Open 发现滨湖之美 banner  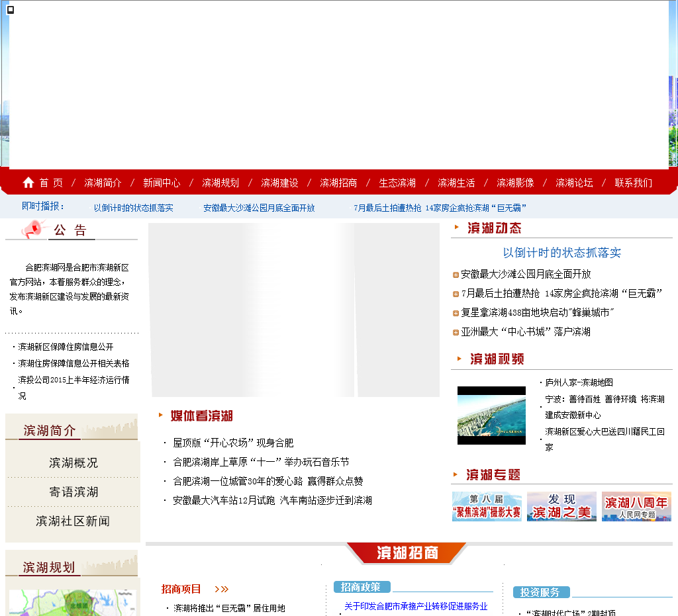point(561,506)
